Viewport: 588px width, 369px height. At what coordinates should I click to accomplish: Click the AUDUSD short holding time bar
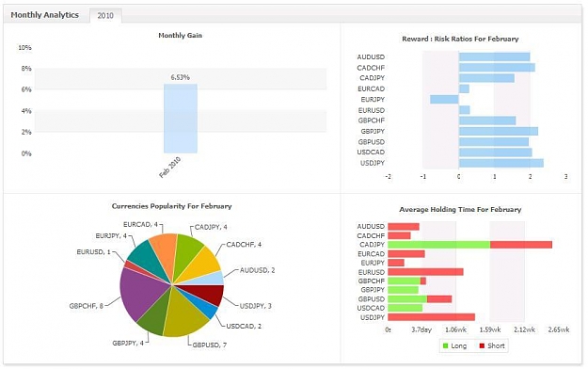click(x=404, y=227)
